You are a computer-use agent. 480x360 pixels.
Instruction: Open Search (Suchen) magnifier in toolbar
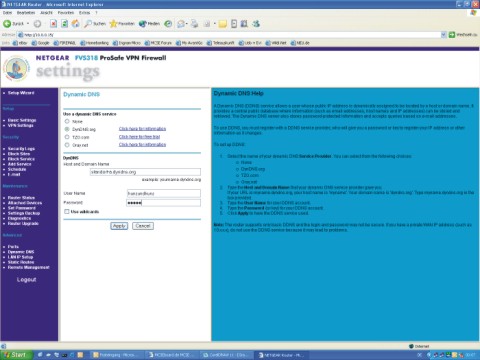(x=95, y=24)
